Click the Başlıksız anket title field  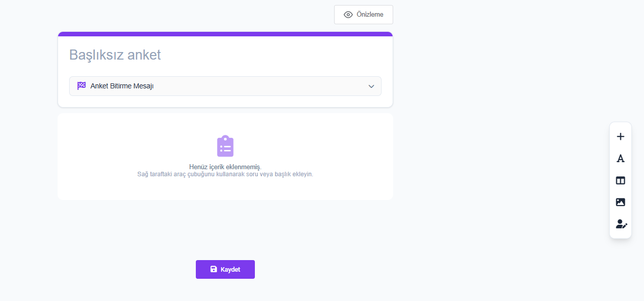click(x=115, y=55)
